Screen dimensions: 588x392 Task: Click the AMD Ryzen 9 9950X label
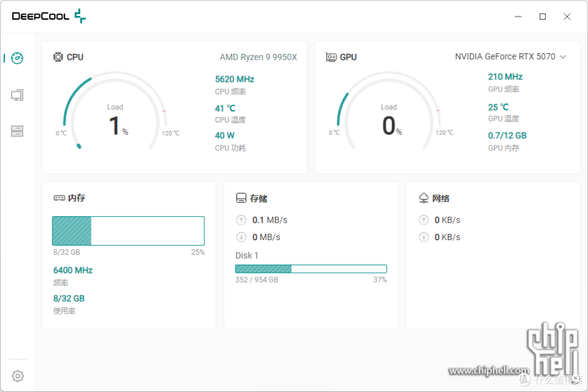tap(259, 57)
